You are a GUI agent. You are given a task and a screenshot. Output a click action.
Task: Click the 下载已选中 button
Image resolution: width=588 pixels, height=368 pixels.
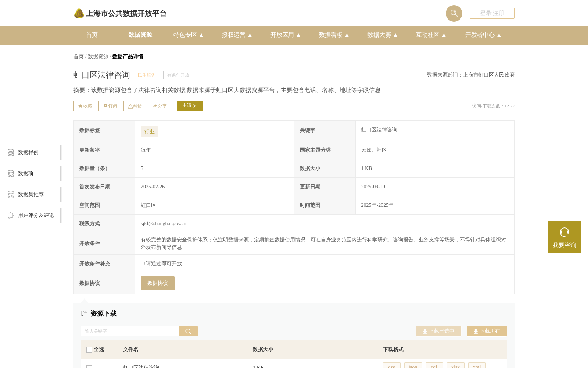[x=439, y=331]
